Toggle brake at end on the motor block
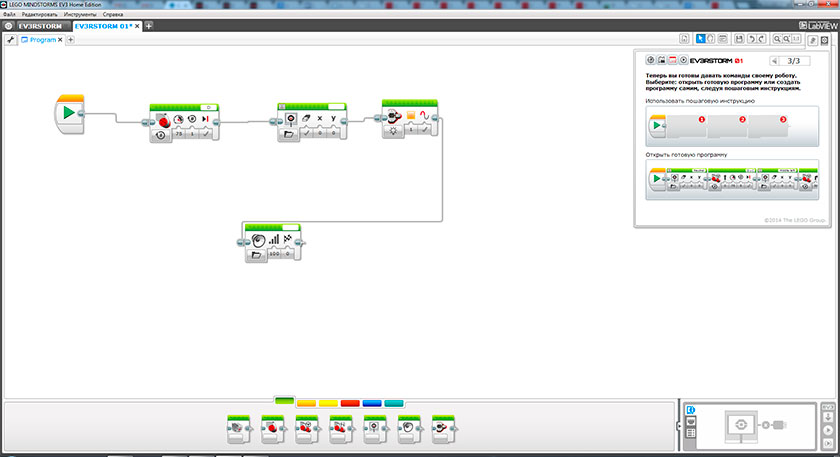This screenshot has width=840, height=457. pos(206,133)
